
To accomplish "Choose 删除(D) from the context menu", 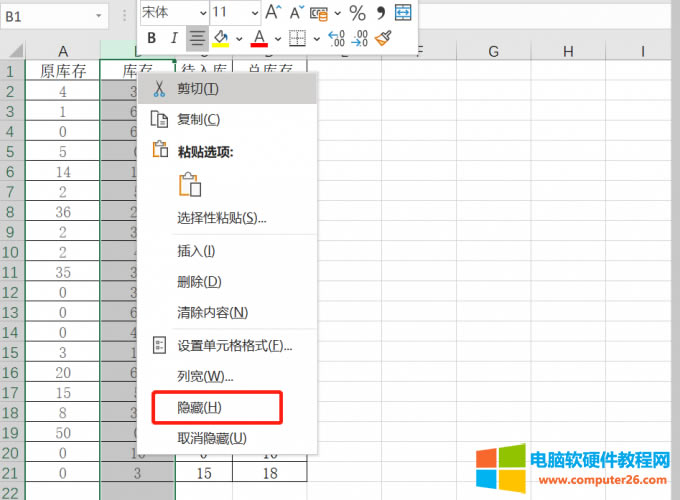I will [x=227, y=282].
